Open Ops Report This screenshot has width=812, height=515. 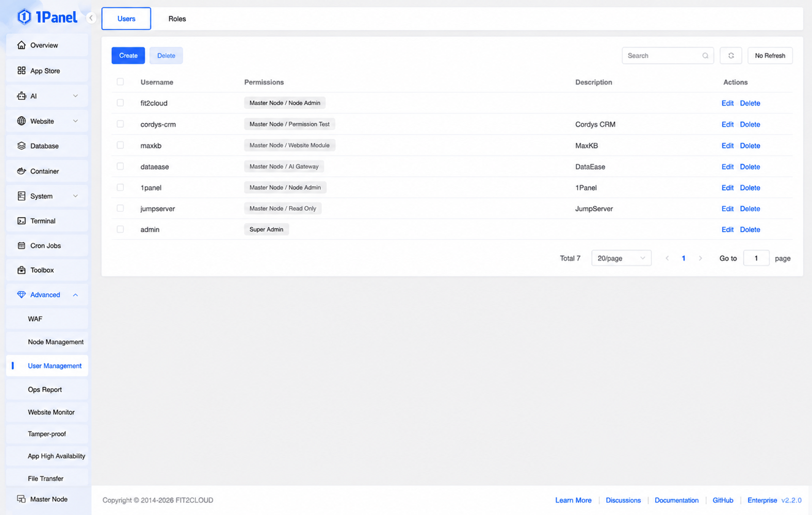47,390
